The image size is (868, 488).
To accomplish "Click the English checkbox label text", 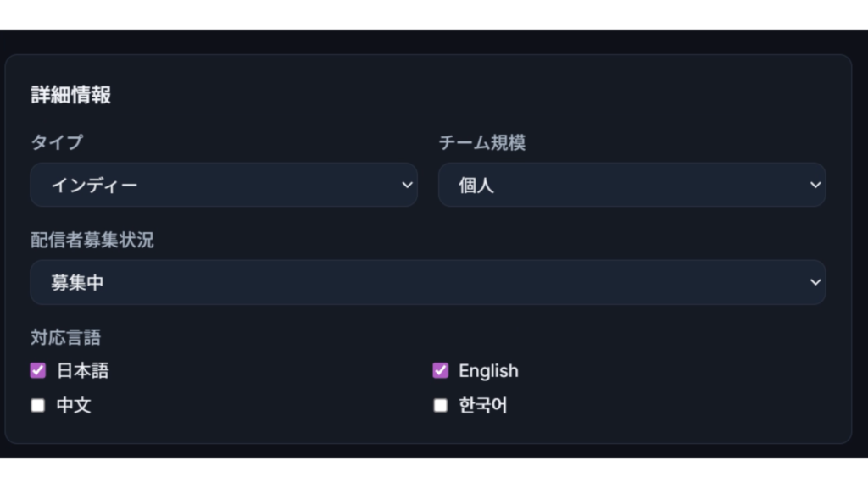I will (488, 370).
